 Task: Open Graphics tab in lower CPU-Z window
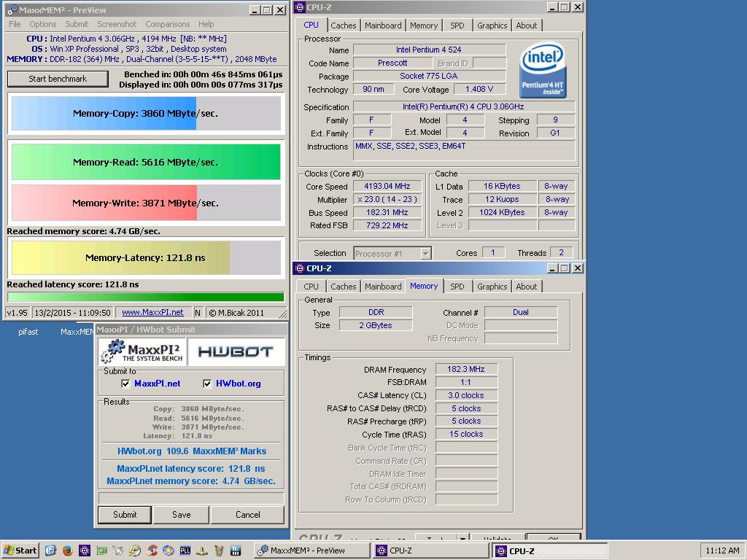coord(492,287)
